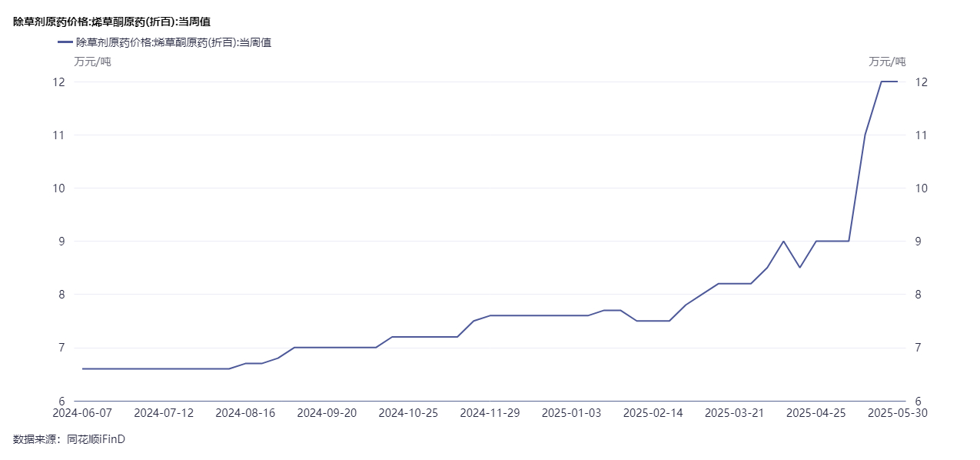Click the bold chart title text
Image resolution: width=980 pixels, height=460 pixels.
click(111, 22)
